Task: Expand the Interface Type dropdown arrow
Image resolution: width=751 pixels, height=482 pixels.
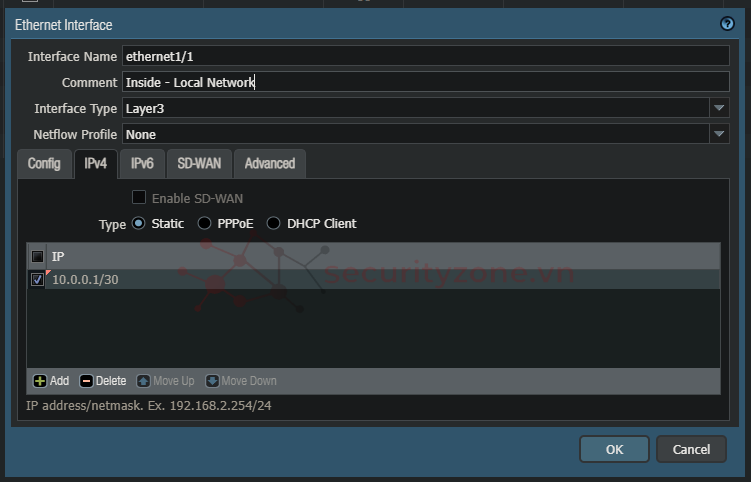Action: [719, 108]
